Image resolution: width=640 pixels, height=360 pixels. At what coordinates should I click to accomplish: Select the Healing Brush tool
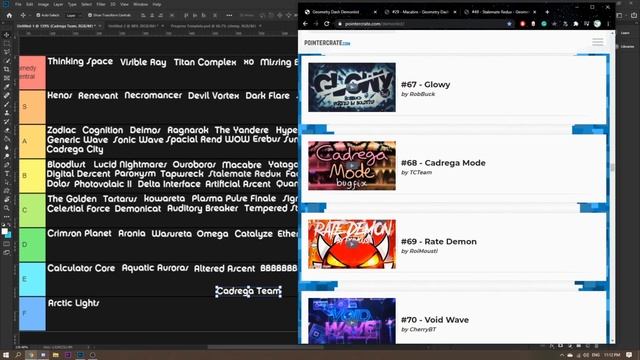[7, 95]
